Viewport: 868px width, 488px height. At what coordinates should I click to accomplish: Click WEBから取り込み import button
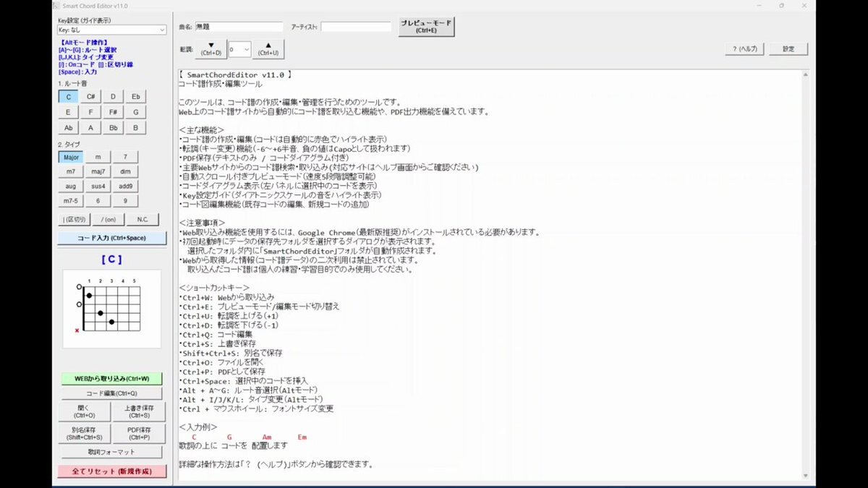111,379
